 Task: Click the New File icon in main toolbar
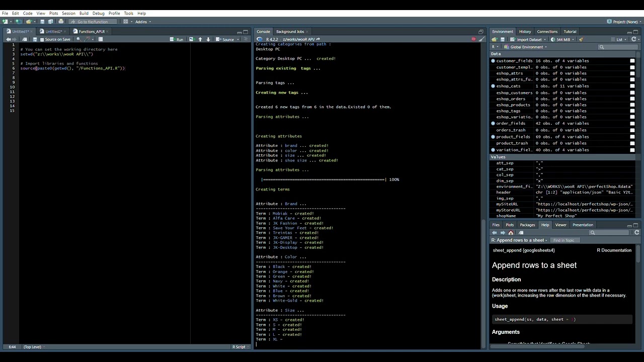click(5, 22)
